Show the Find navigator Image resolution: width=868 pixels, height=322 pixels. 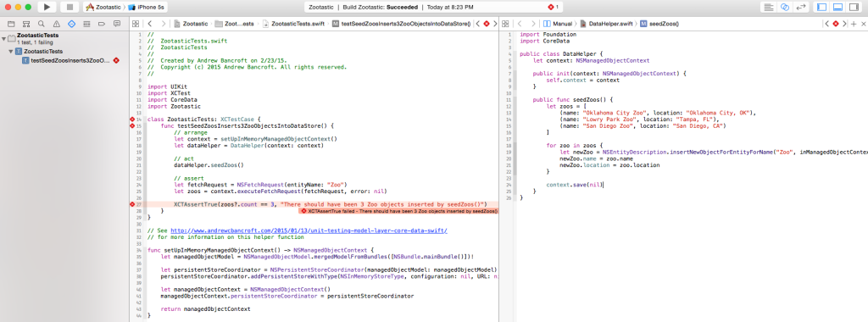tap(41, 24)
